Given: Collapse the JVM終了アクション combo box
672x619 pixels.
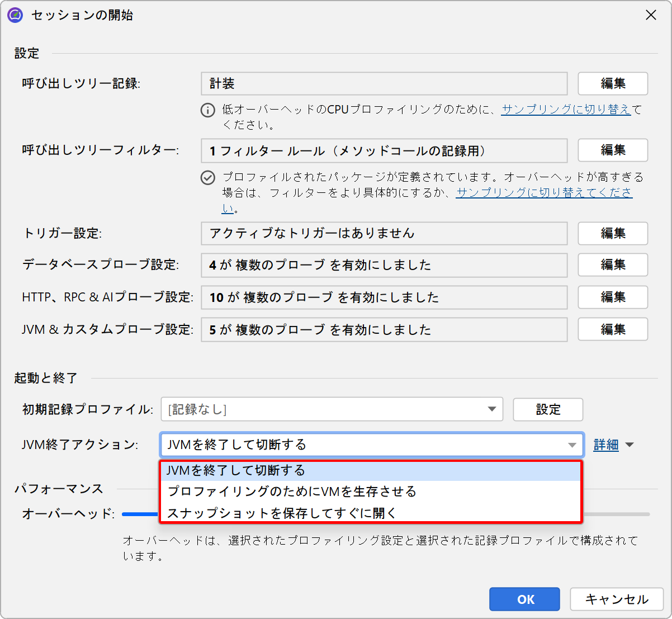Looking at the screenshot, I should (x=572, y=445).
